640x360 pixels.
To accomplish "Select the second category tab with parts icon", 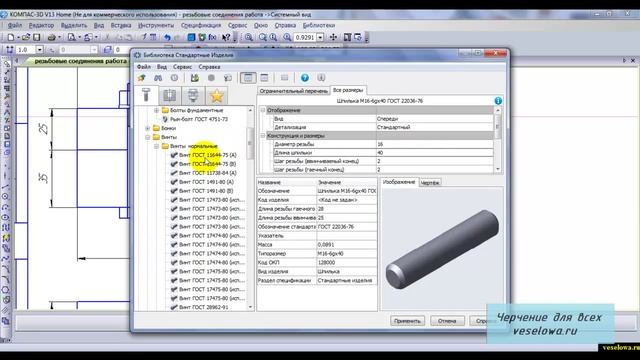I will (x=169, y=96).
